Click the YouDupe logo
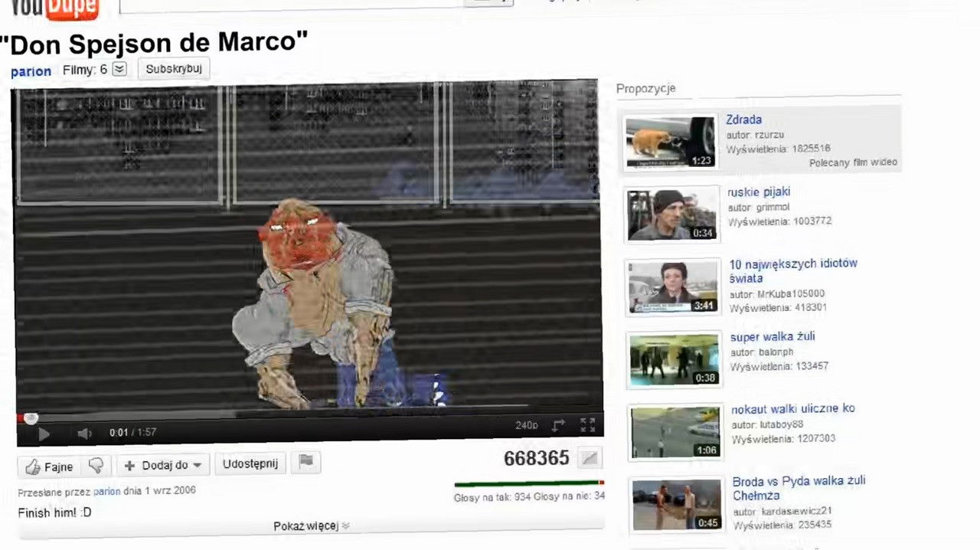Screen dimensions: 980x550 pyautogui.click(x=54, y=8)
